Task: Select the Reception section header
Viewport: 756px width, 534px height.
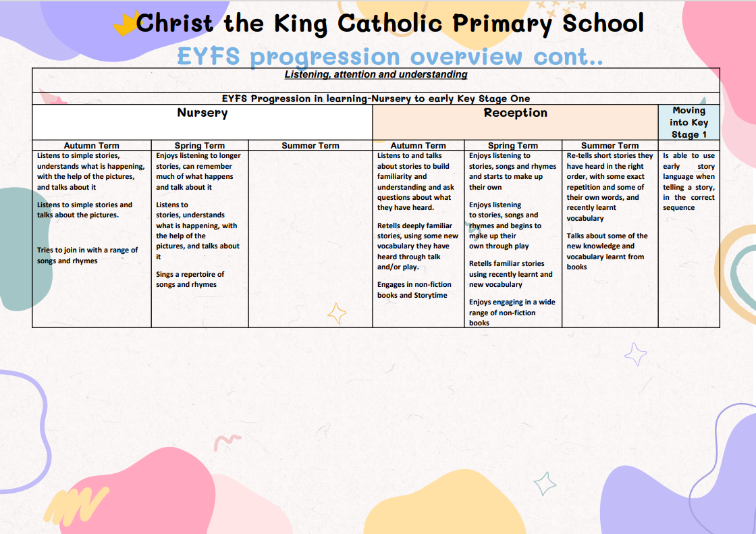Action: click(x=515, y=113)
